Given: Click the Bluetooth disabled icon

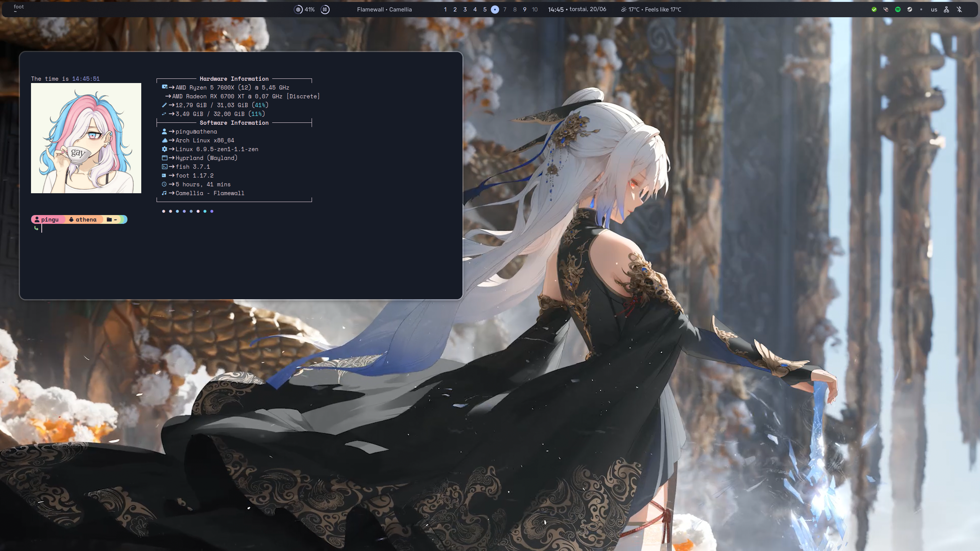Looking at the screenshot, I should 959,10.
